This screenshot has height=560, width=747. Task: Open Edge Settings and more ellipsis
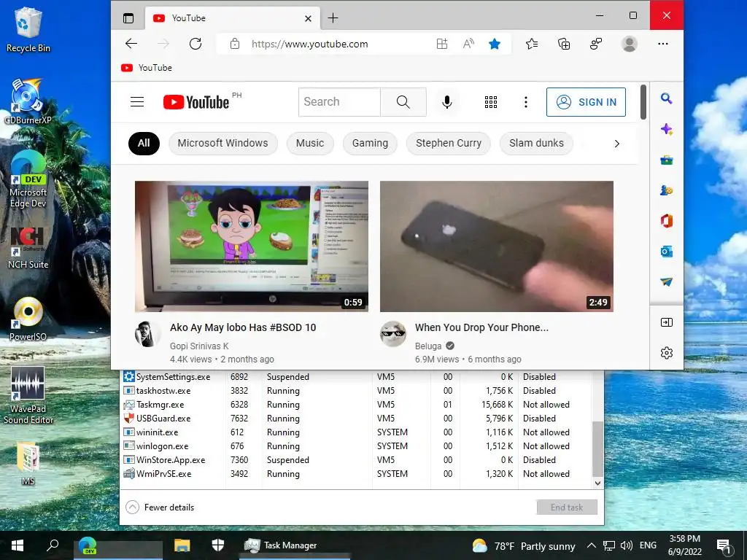(x=662, y=44)
